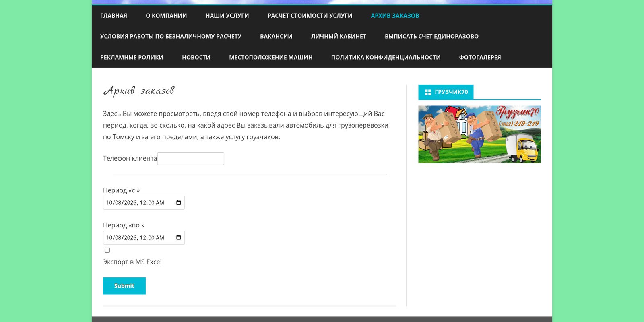
Task: Open the НАШИ УСЛУГИ menu item
Action: (x=227, y=16)
